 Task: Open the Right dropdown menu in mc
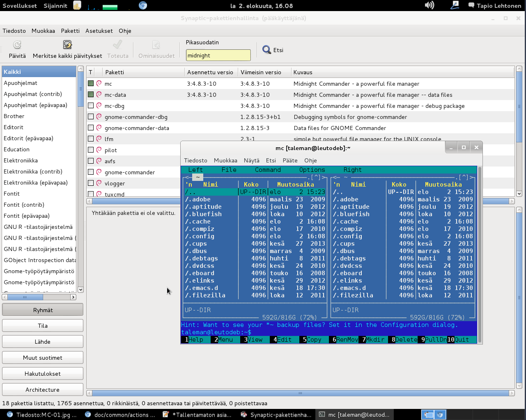point(352,170)
